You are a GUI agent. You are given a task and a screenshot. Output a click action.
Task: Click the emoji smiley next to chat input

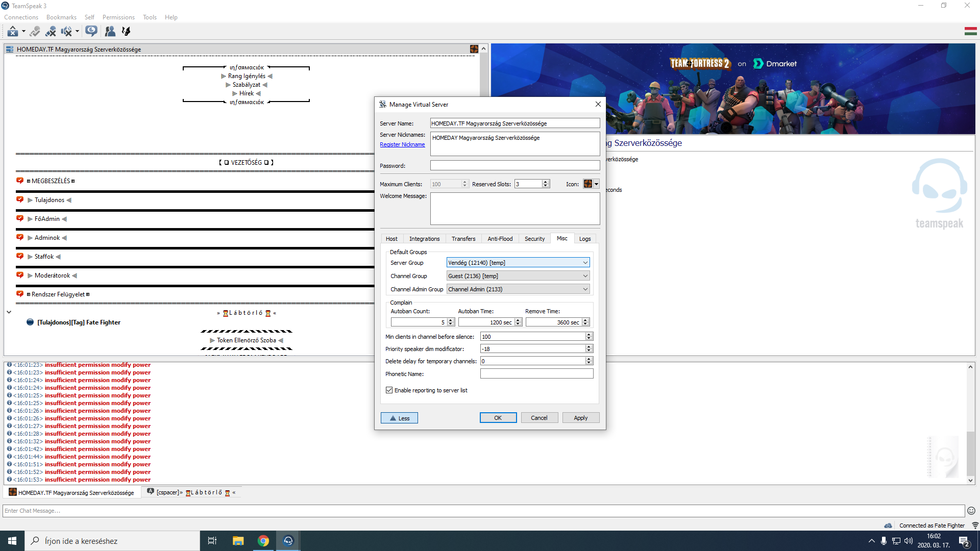coord(971,511)
